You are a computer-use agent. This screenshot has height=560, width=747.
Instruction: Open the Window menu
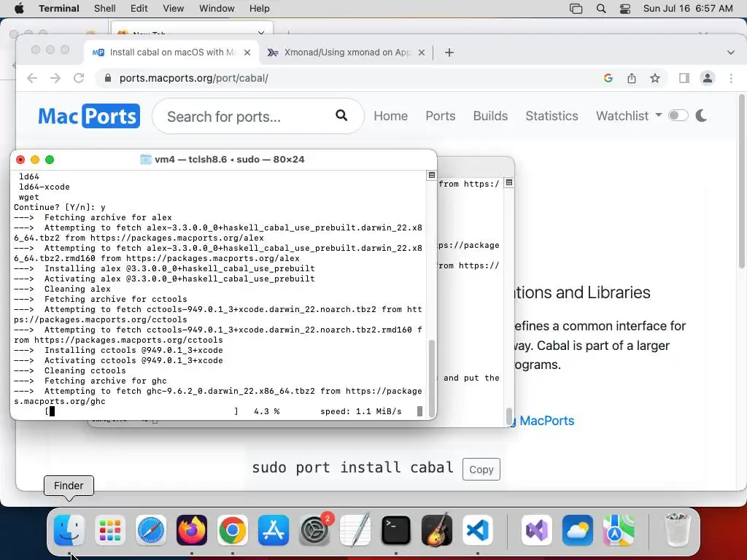point(217,9)
